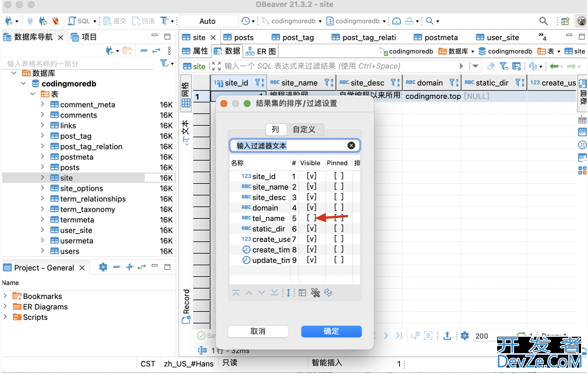588x374 pixels.
Task: Click the gear icon in Project panel
Action: tap(103, 267)
